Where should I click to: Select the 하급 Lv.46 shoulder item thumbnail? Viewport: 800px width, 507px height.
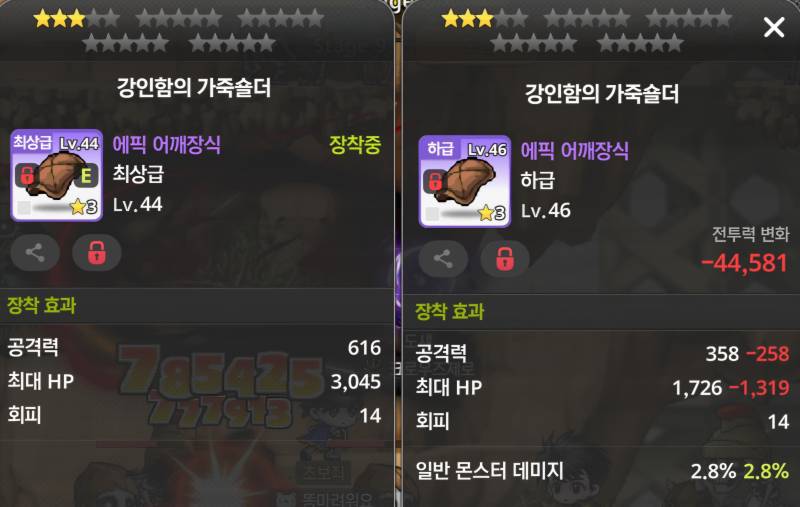465,182
